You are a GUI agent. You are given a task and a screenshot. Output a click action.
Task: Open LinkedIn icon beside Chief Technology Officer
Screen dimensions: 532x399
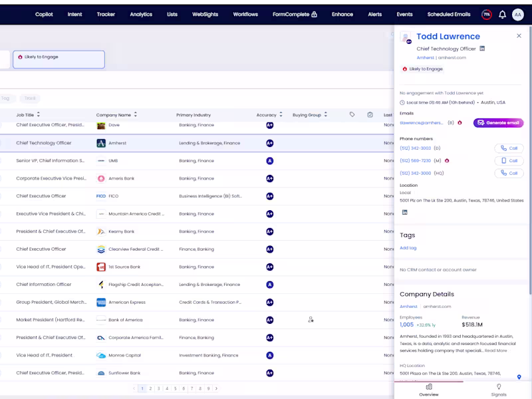pyautogui.click(x=482, y=49)
